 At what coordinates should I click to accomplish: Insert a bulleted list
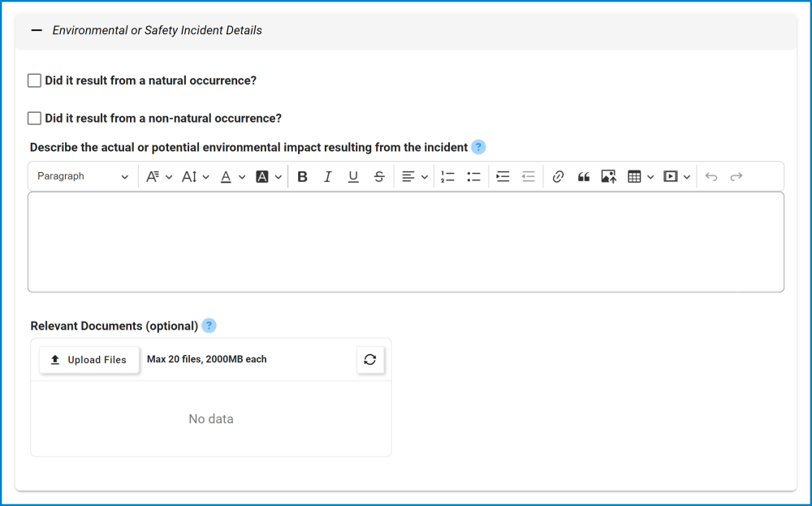click(x=473, y=176)
